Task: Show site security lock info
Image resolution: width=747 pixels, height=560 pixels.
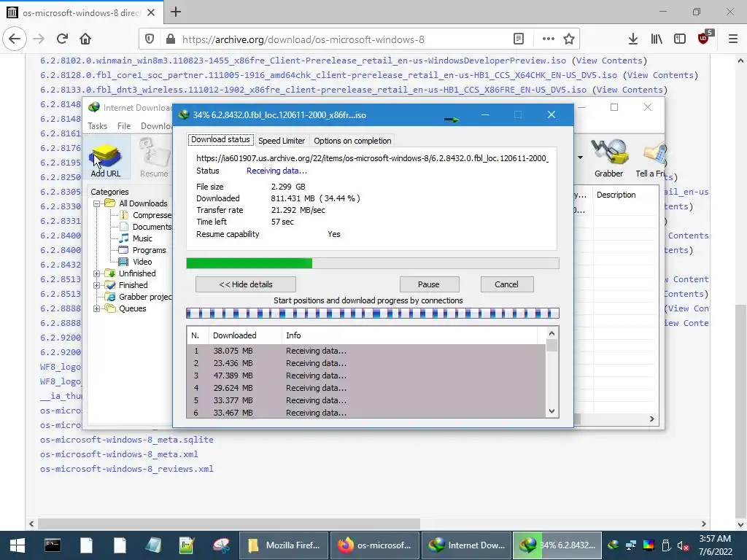Action: click(x=171, y=39)
